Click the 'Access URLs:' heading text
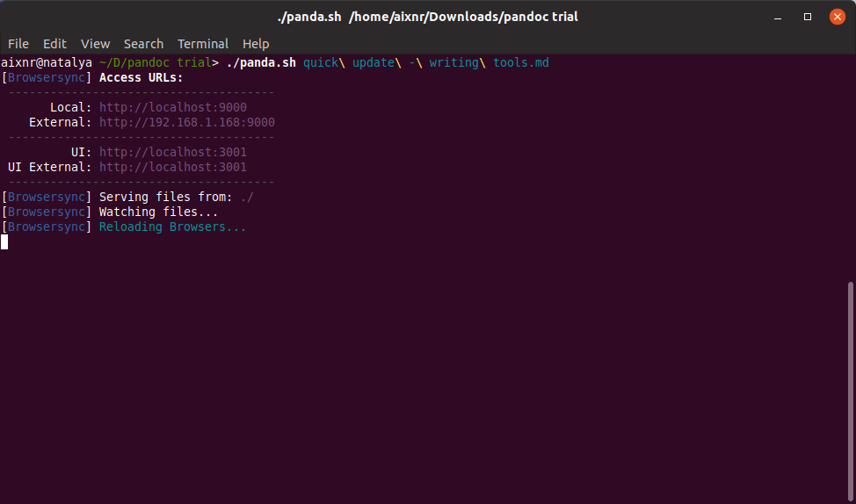This screenshot has width=856, height=504. click(141, 77)
